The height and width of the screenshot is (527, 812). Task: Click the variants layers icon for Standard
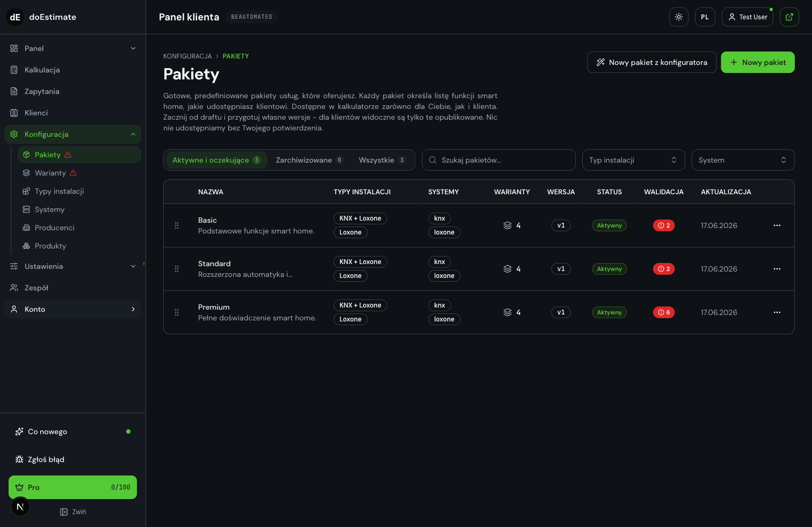508,269
